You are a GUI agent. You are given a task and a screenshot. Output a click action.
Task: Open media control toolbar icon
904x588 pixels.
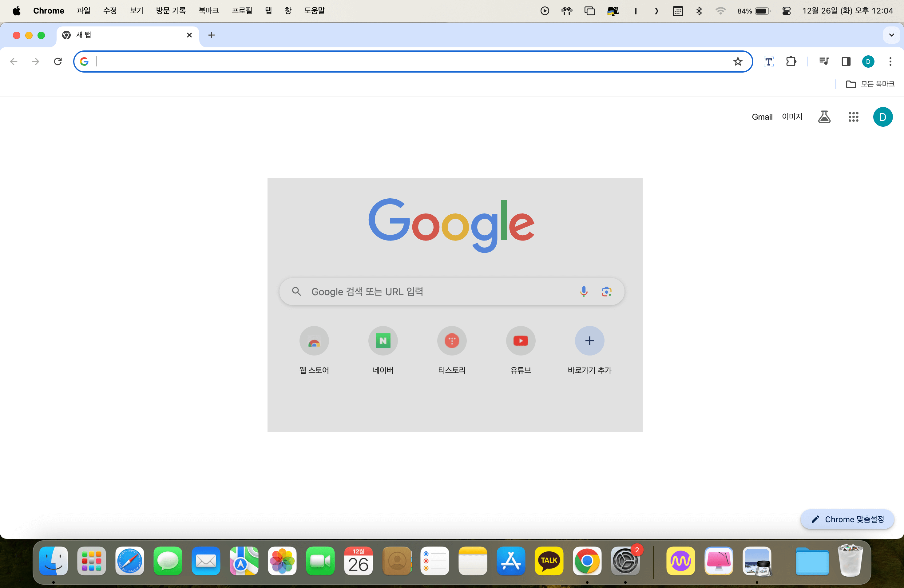(x=823, y=61)
